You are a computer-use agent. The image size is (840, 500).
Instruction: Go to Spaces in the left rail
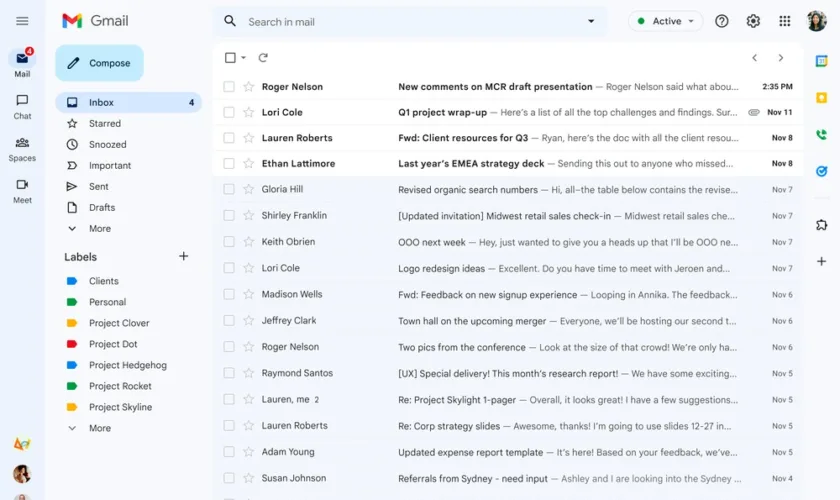click(22, 148)
